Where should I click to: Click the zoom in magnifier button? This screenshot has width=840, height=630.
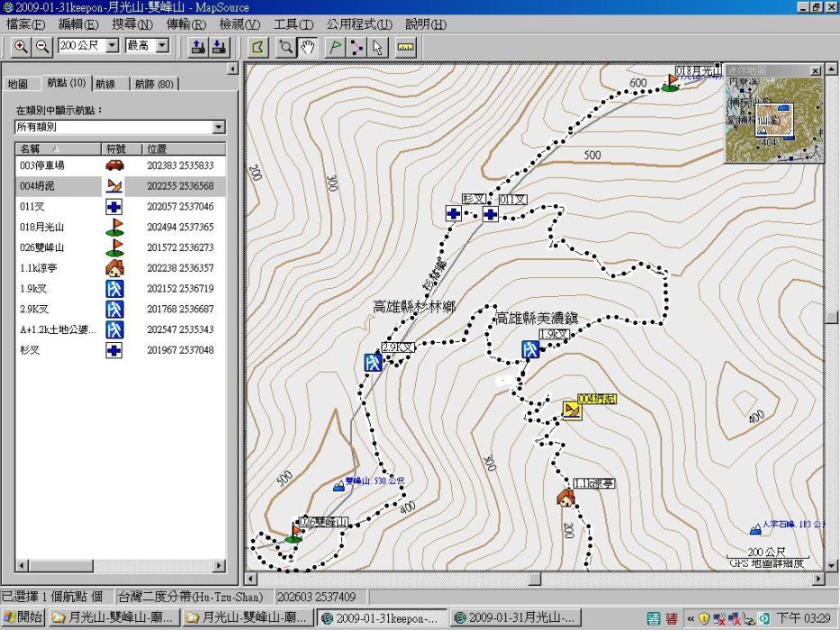pos(21,47)
